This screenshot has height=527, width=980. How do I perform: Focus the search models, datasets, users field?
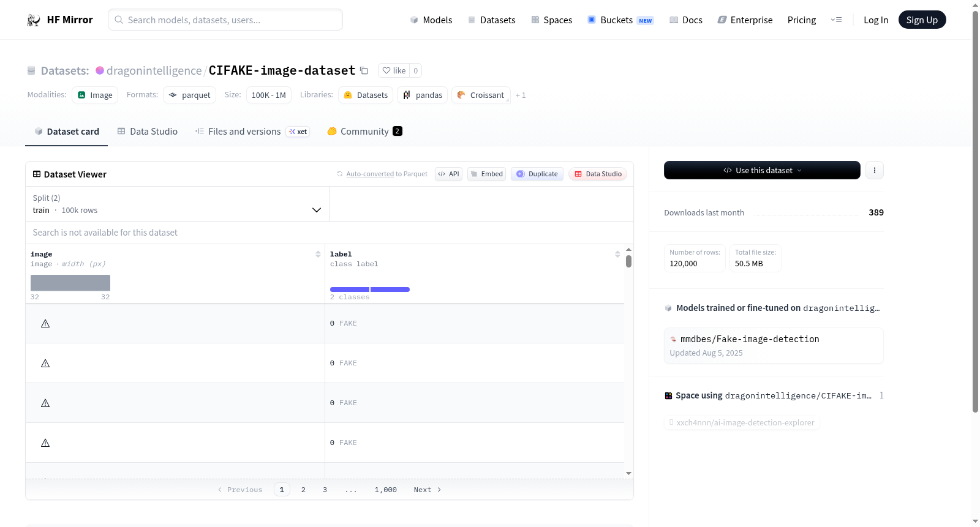click(225, 20)
